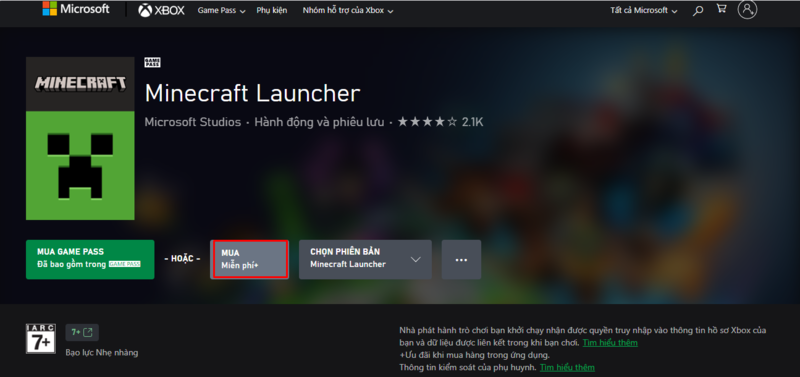Click the HOẶC separator text

[x=182, y=259]
